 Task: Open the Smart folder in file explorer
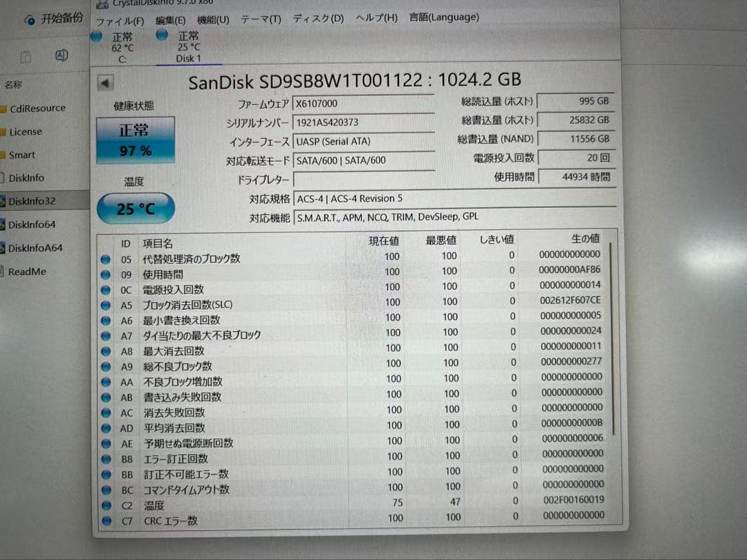coord(21,156)
